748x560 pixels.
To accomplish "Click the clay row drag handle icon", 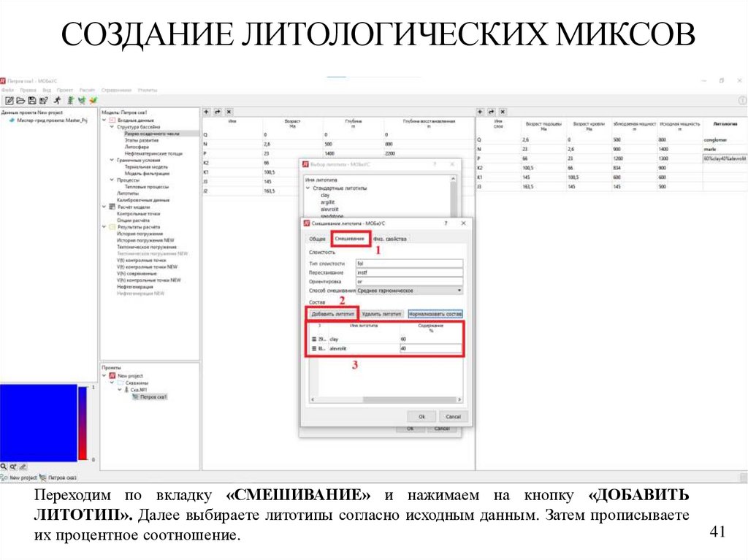I will 314,340.
